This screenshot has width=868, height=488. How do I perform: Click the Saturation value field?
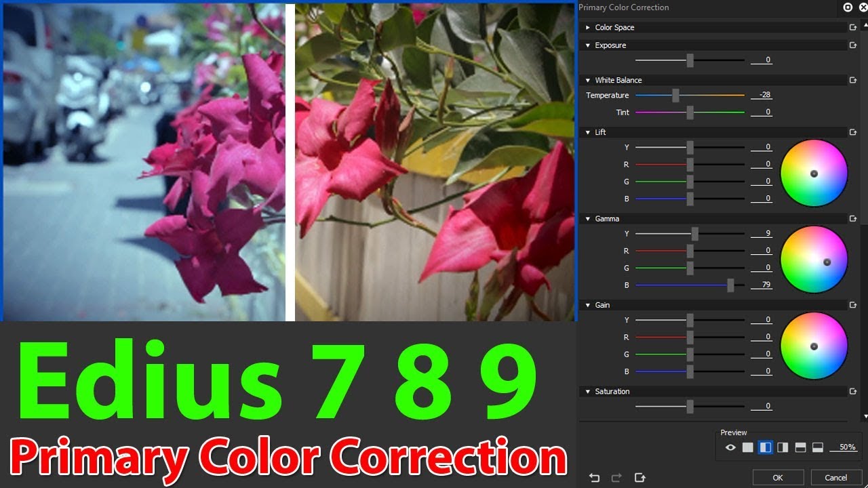[762, 407]
